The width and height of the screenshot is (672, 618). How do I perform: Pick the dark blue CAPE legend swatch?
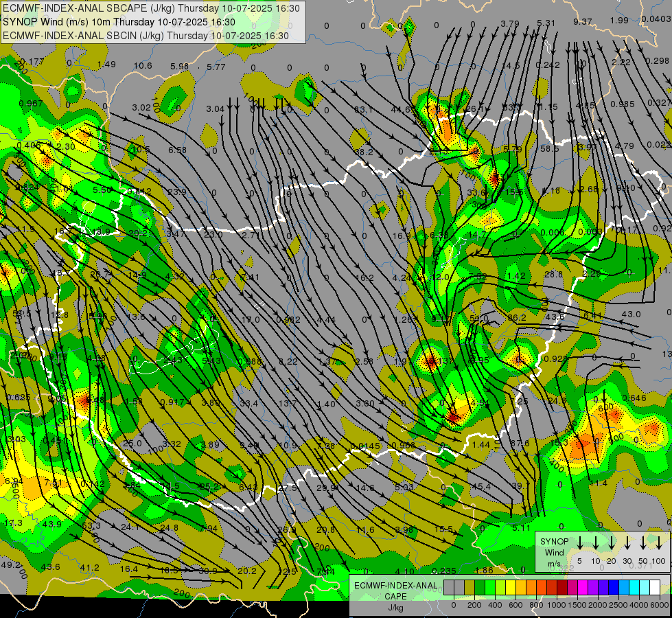[614, 588]
